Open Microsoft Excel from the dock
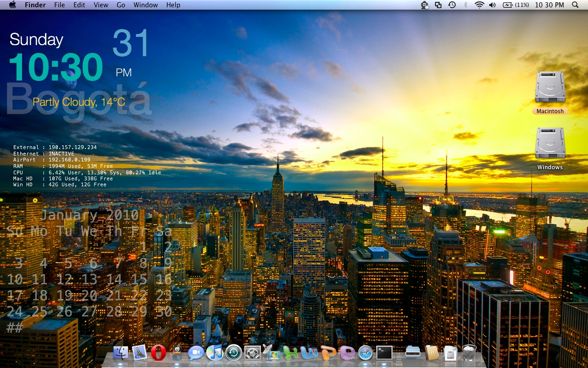588x368 pixels. pos(290,353)
